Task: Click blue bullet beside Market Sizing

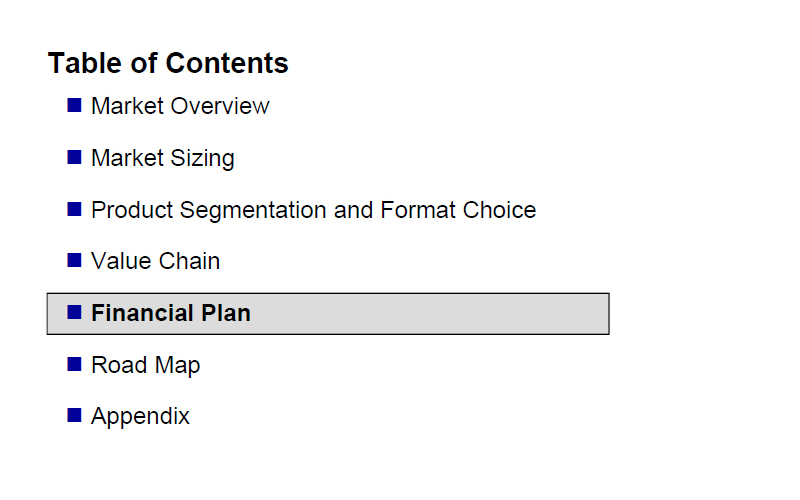Action: (74, 157)
